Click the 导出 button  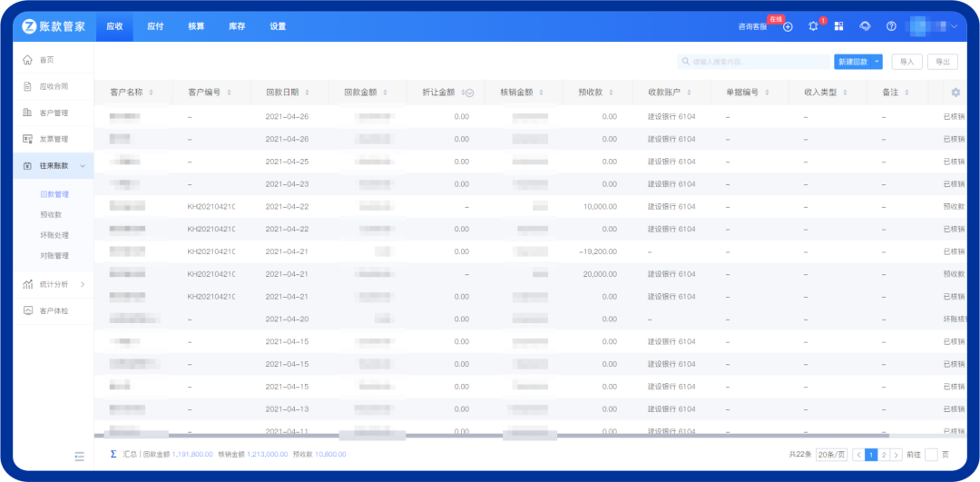pos(942,62)
